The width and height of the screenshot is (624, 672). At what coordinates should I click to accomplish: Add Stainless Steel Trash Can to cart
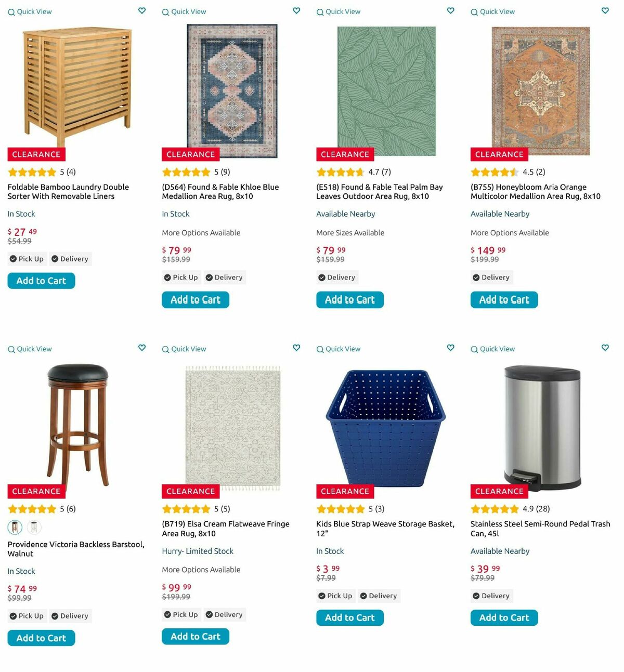click(x=504, y=617)
